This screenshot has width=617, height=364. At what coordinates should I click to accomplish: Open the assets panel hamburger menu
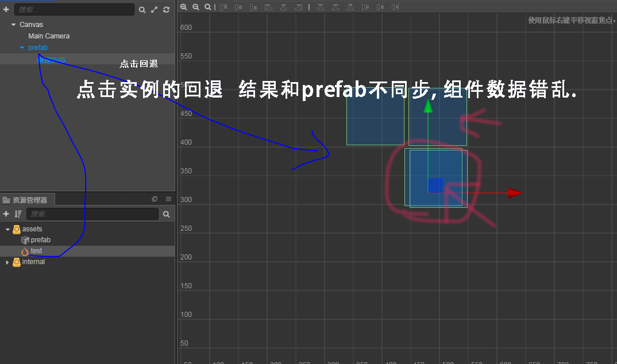(168, 199)
